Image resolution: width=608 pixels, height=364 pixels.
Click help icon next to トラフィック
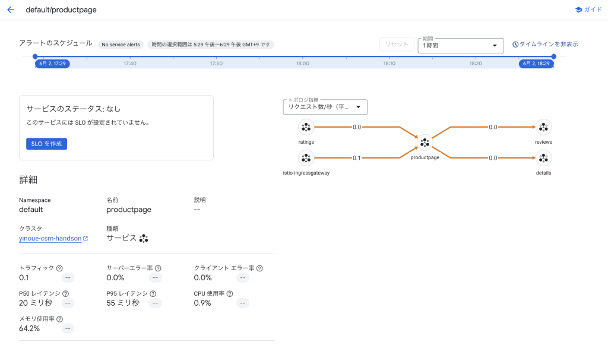[x=59, y=268]
